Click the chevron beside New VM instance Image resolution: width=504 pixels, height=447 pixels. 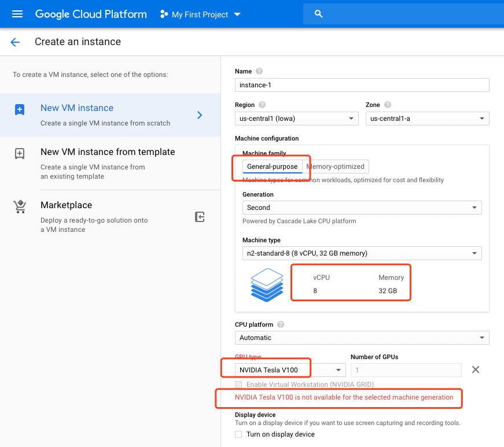200,115
